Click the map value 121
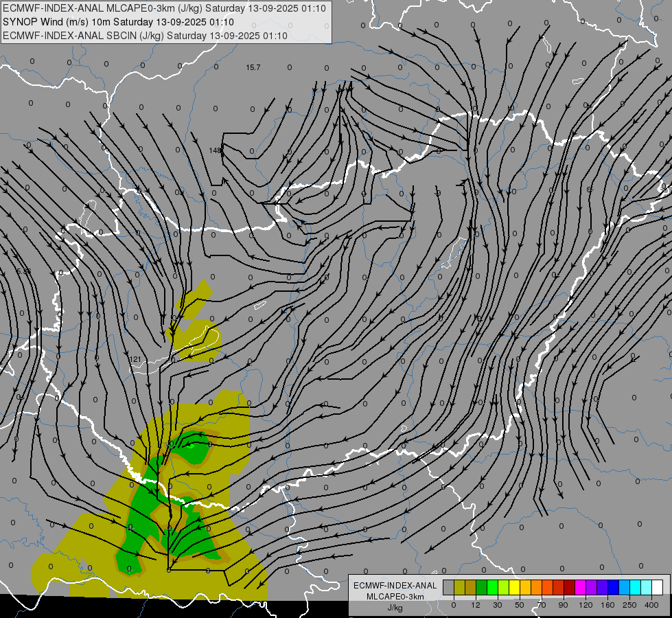Image resolution: width=672 pixels, height=618 pixels. pos(135,359)
